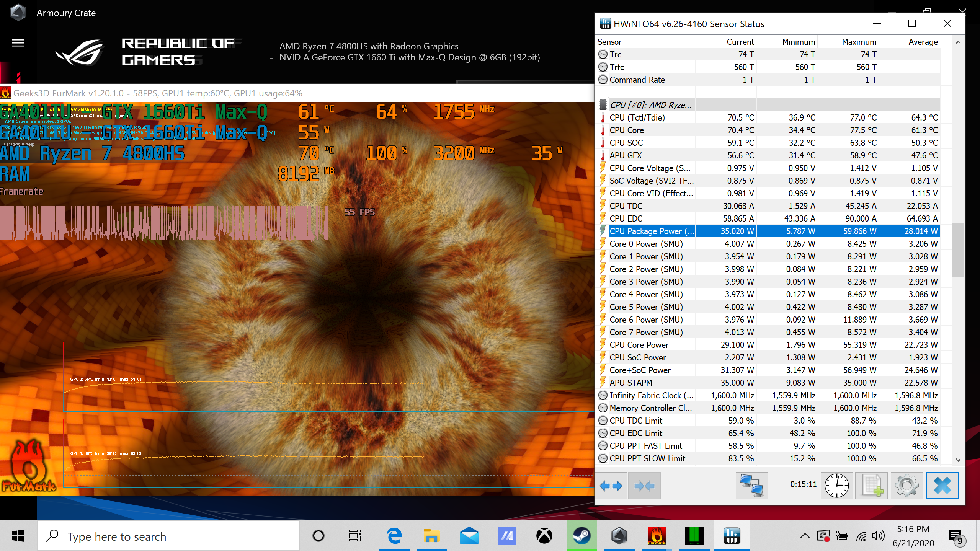
Task: Switch to Armoury Crate taskbar icon
Action: coord(619,536)
